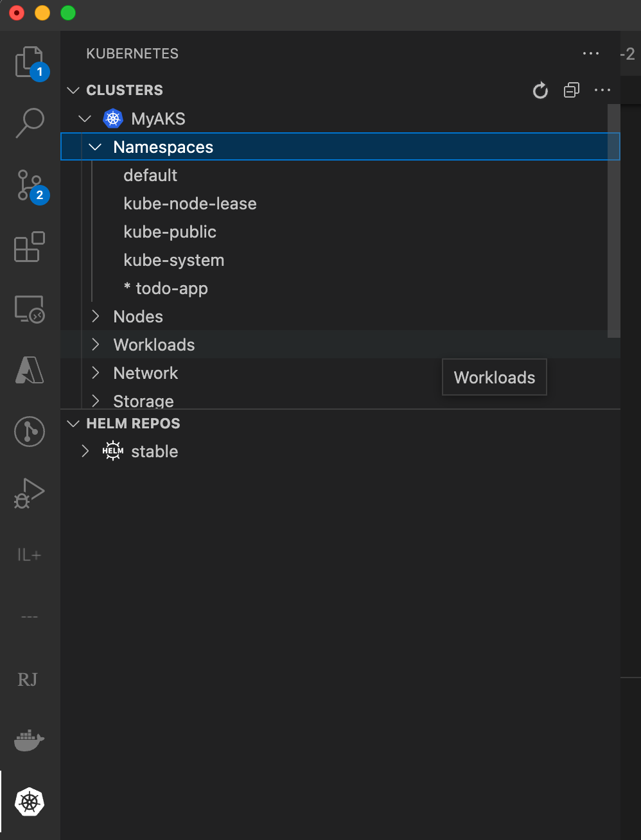
Task: Collapse the Namespaces tree node
Action: pos(94,146)
